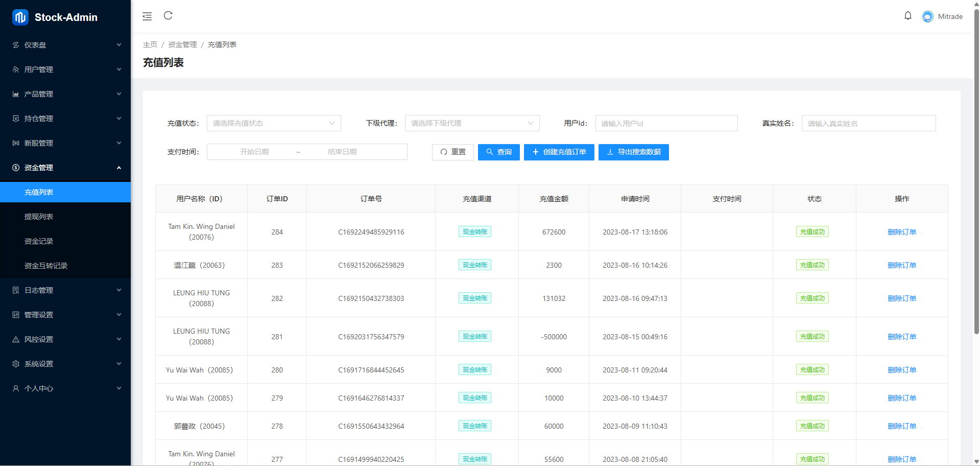
Task: Expand the 用户管理 sidebar menu
Action: pos(65,69)
